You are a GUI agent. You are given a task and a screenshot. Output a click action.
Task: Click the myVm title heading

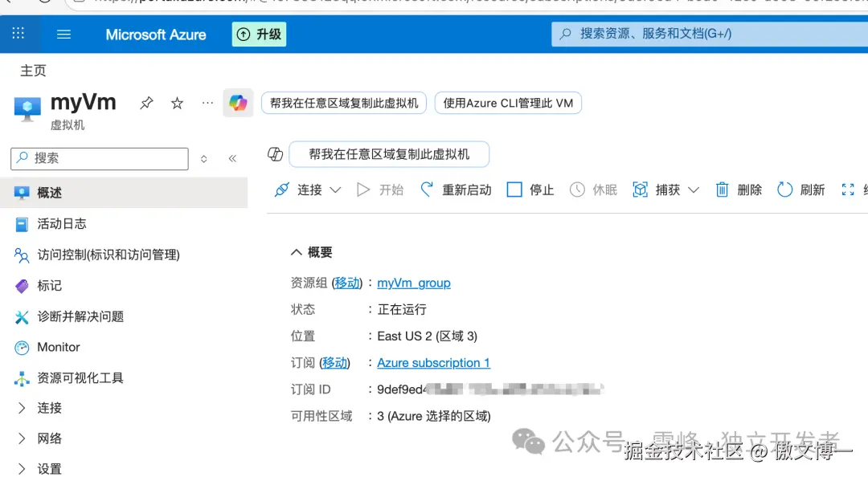pyautogui.click(x=84, y=102)
